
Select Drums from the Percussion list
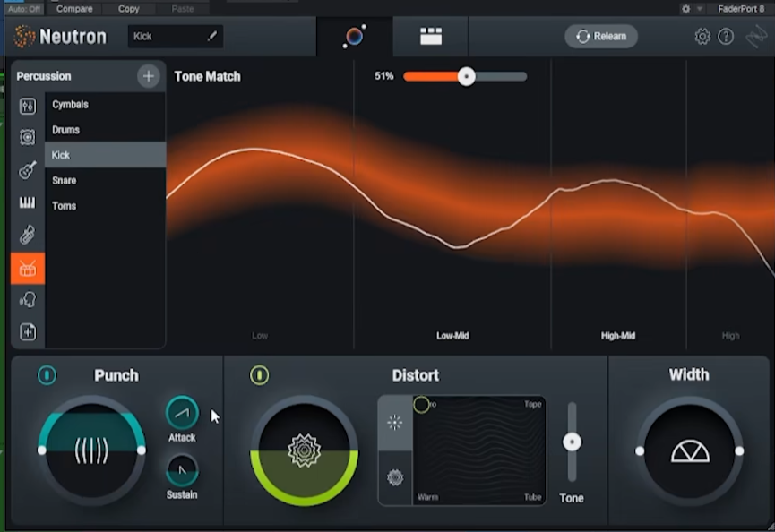pos(106,130)
